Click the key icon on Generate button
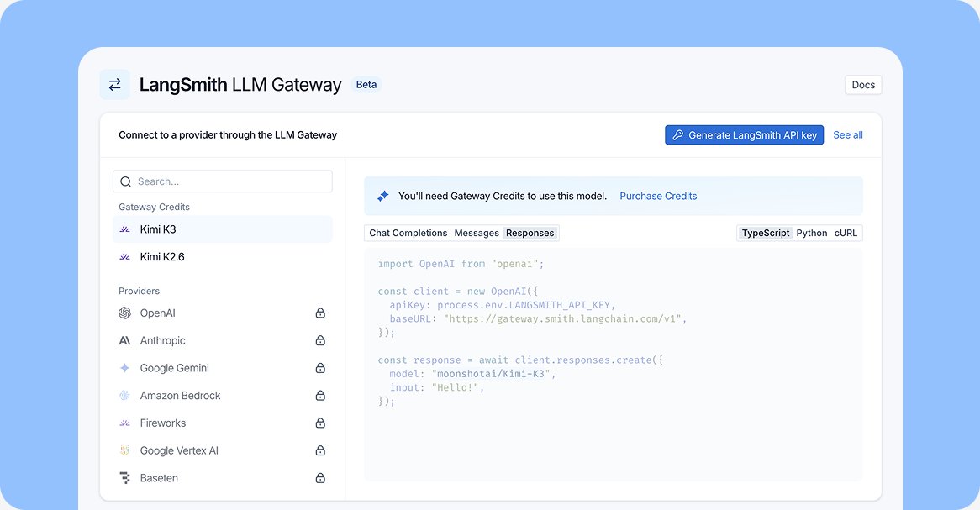Screen dimensions: 980x510 (x=677, y=135)
